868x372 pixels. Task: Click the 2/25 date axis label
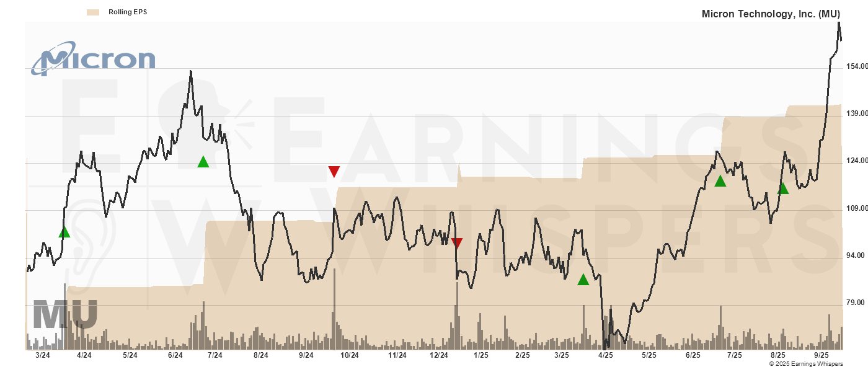[x=523, y=355]
